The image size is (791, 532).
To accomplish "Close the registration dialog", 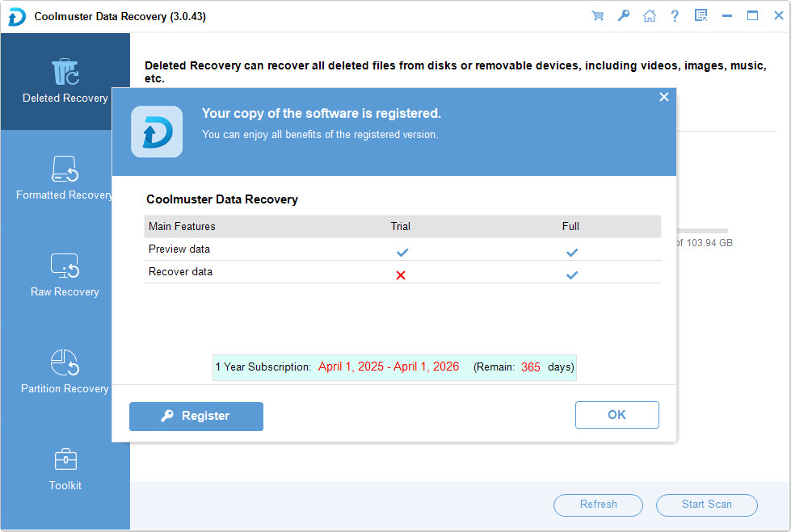I will point(664,97).
